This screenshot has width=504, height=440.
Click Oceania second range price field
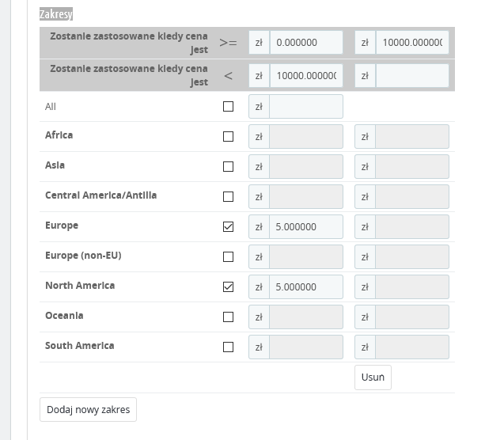[411, 317]
